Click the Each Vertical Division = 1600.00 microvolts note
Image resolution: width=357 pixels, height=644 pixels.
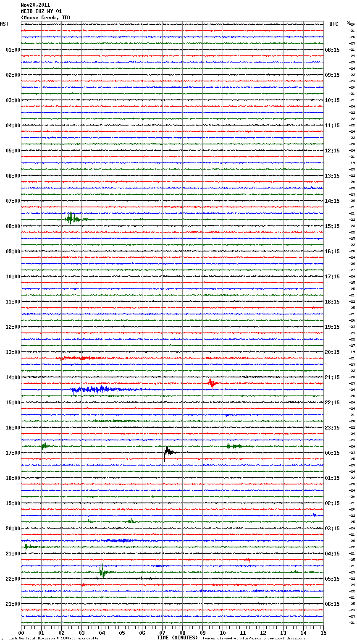pos(53,638)
